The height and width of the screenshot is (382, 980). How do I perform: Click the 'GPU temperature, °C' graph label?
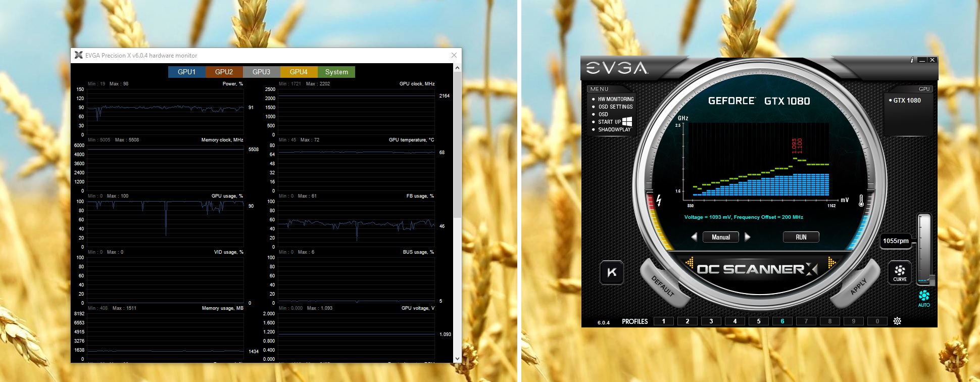(411, 140)
